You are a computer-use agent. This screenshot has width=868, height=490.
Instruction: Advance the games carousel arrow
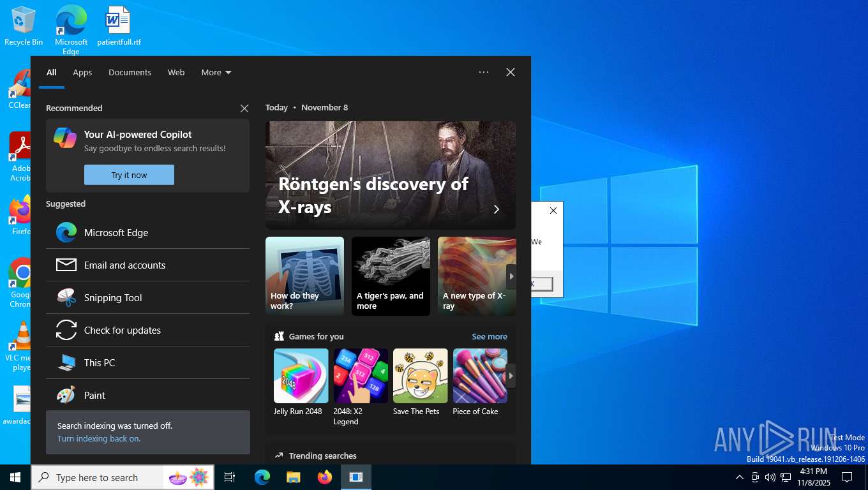[x=511, y=376]
